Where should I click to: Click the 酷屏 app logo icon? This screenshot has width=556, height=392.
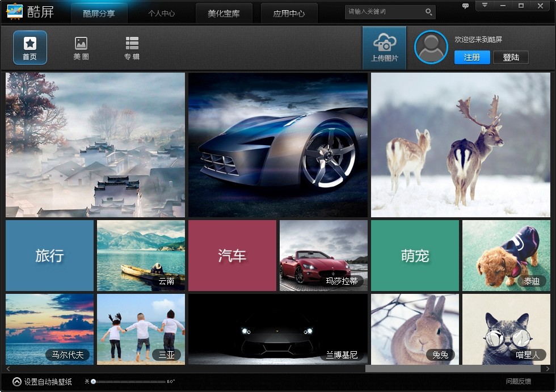pyautogui.click(x=14, y=11)
